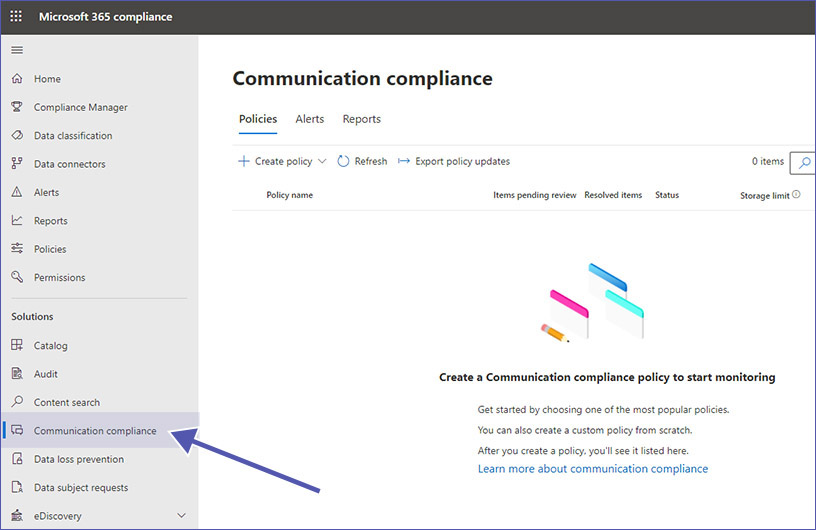Click the search magnifier box
Image resolution: width=816 pixels, height=530 pixels.
pyautogui.click(x=802, y=162)
